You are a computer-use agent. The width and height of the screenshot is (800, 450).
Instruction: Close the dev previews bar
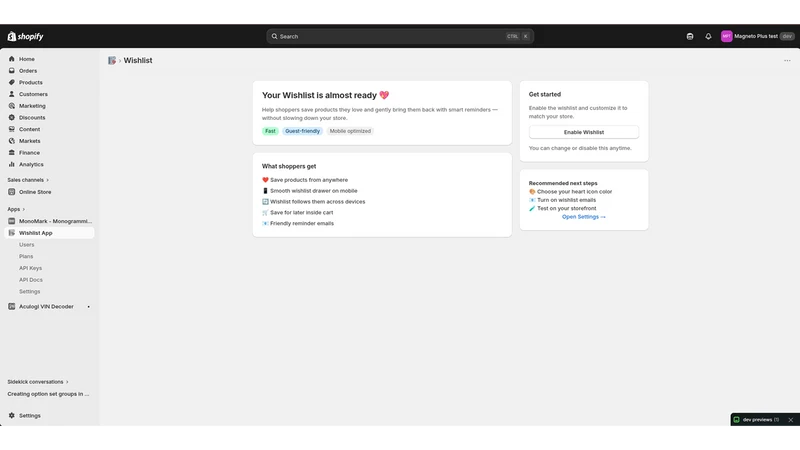pyautogui.click(x=791, y=420)
